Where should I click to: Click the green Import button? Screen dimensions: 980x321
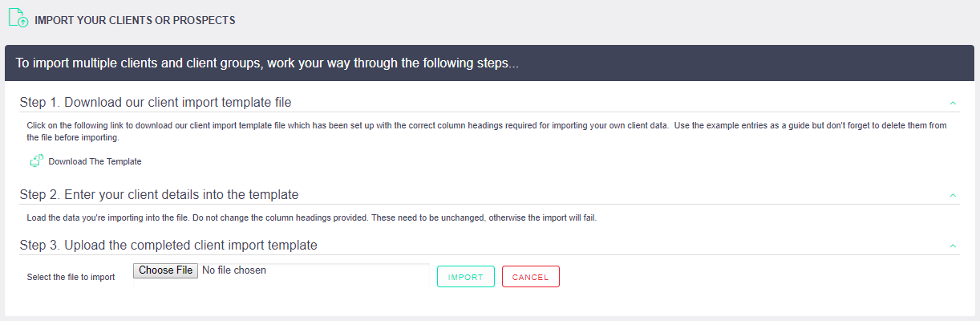465,277
